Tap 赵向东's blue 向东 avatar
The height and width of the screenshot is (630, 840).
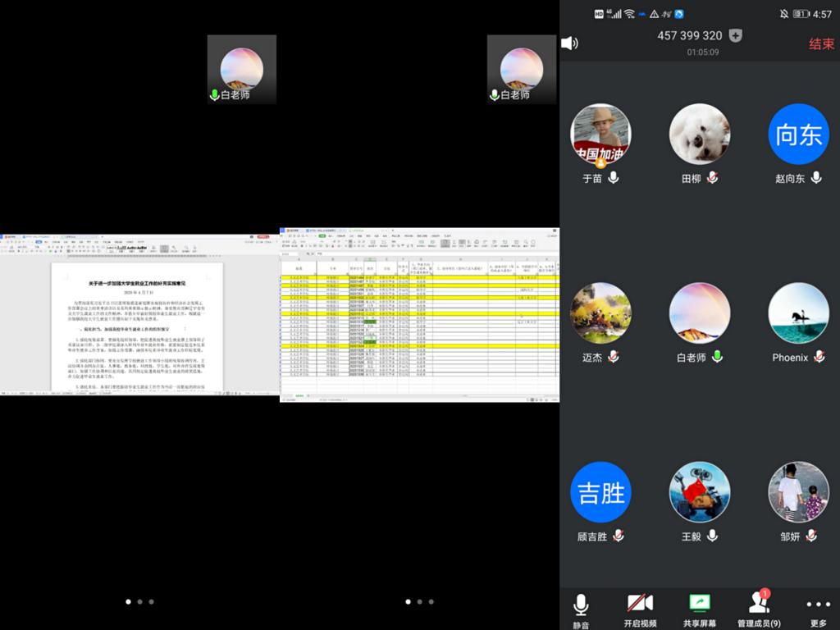(798, 135)
